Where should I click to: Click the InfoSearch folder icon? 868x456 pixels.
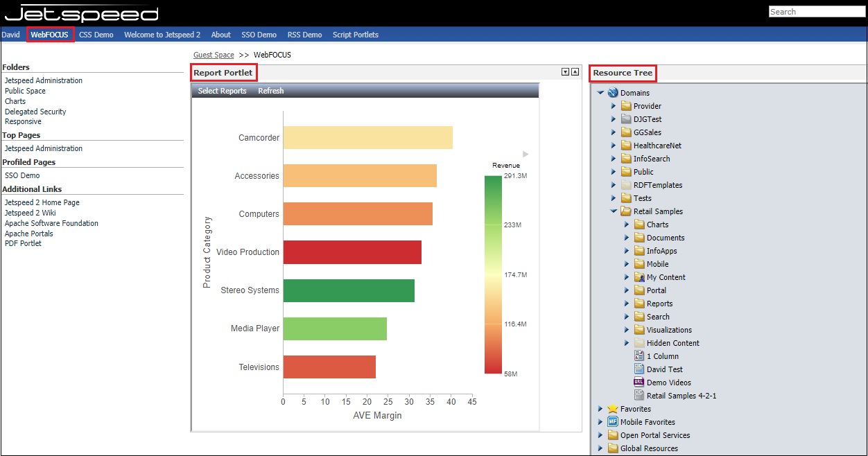click(x=626, y=159)
